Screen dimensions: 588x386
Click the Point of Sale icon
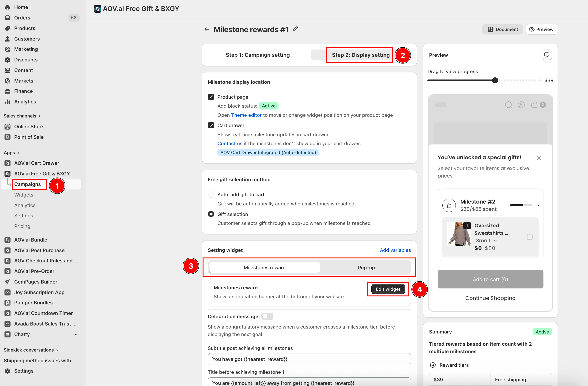[8, 137]
